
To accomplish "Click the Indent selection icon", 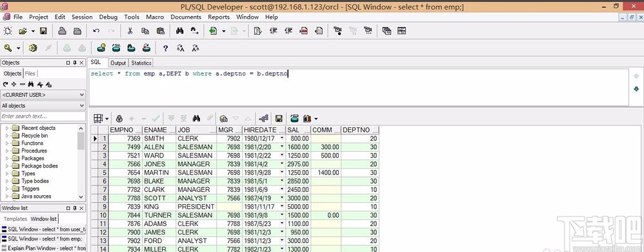I will click(273, 31).
